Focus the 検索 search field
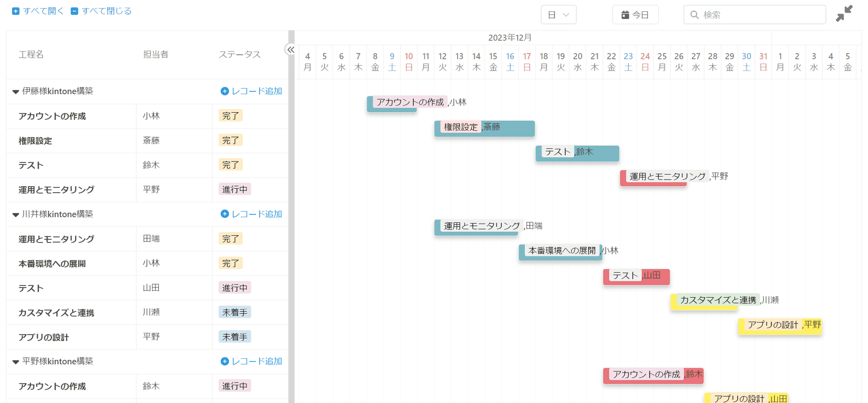The height and width of the screenshot is (403, 868). pyautogui.click(x=755, y=15)
